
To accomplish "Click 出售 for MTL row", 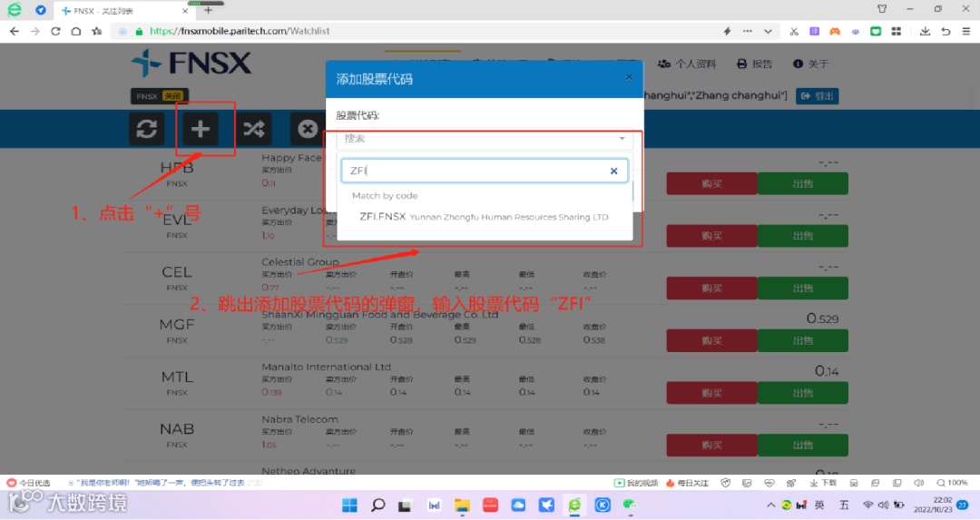I will click(x=803, y=393).
